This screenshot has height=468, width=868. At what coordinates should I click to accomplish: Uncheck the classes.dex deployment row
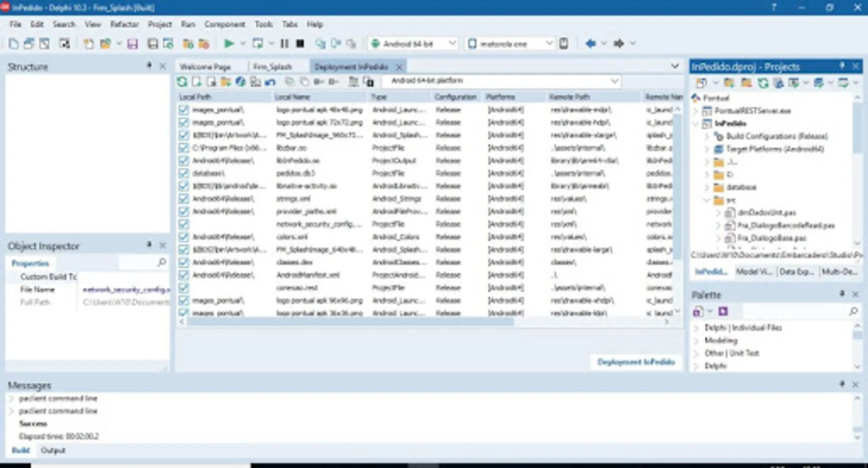183,262
